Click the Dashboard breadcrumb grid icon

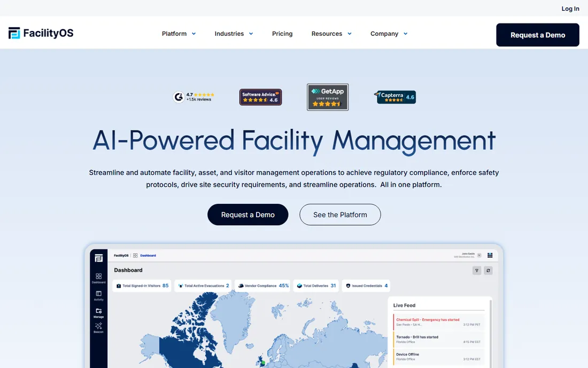coord(135,256)
